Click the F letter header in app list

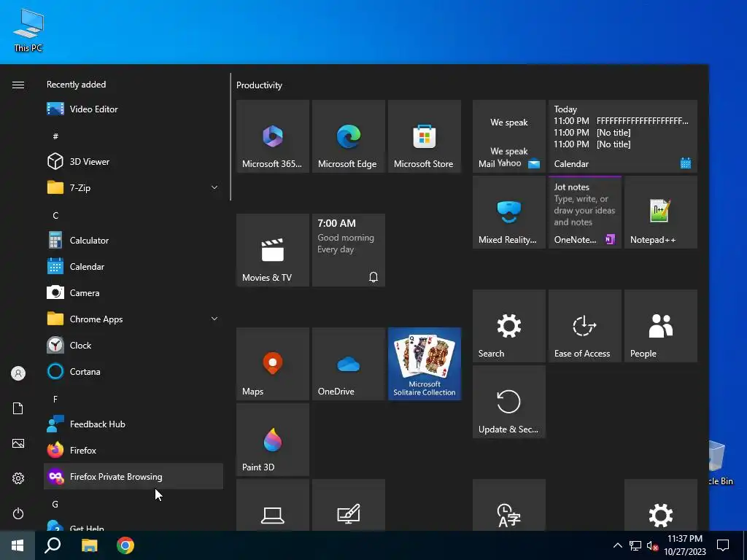(x=55, y=399)
